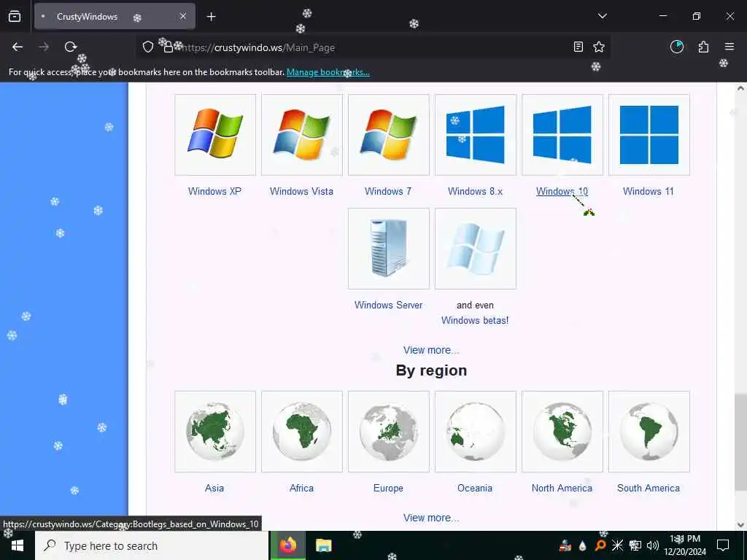The image size is (747, 560).
Task: Open the Firefox hamburger menu
Action: 729,47
